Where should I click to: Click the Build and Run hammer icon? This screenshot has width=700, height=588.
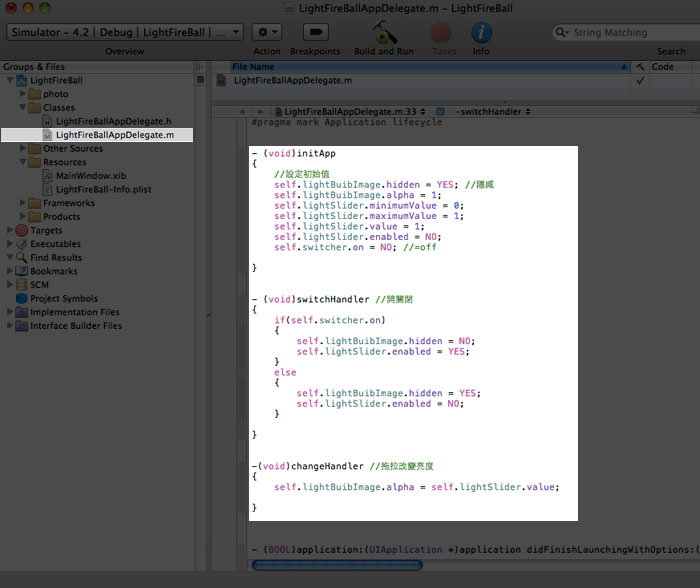click(383, 32)
